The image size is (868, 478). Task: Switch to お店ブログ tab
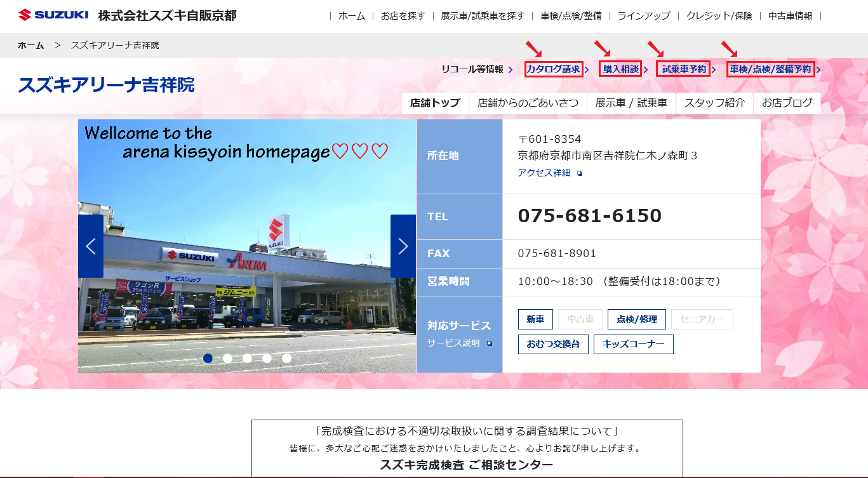click(x=787, y=103)
